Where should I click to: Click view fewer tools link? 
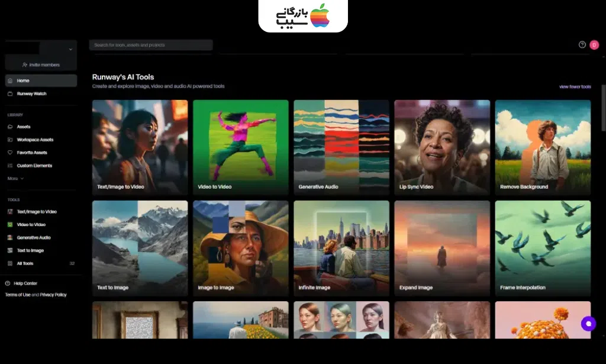(x=575, y=86)
